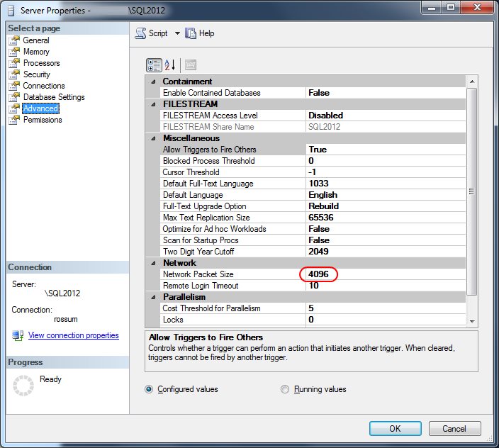Click the Default Language value English
The height and width of the screenshot is (448, 499).
coord(323,195)
